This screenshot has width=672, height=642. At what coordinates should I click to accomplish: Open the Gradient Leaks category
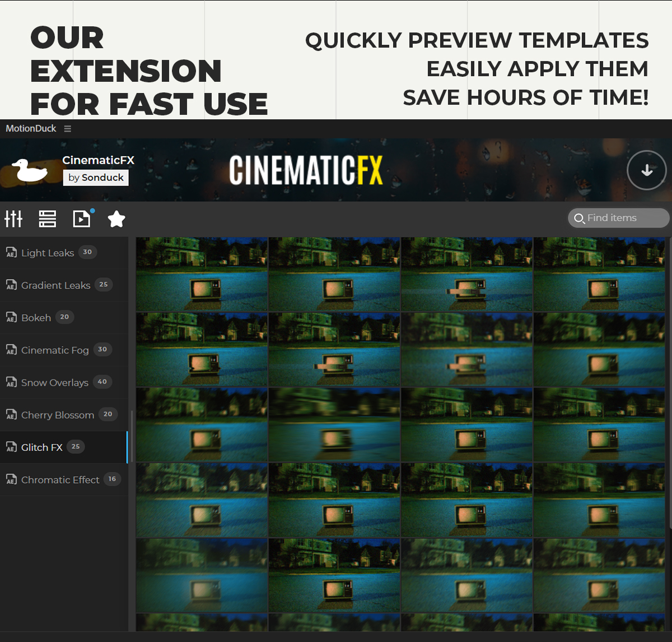coord(55,285)
